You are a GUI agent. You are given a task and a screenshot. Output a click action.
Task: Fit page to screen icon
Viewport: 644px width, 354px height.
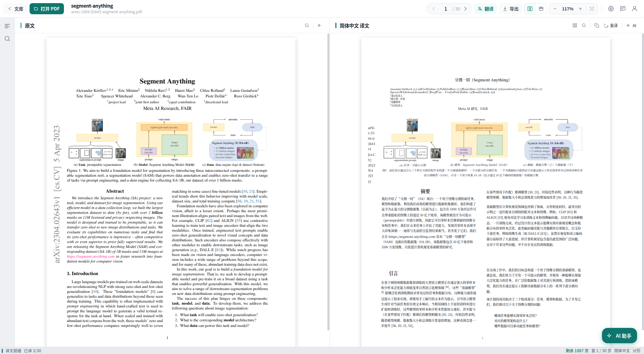click(x=592, y=9)
